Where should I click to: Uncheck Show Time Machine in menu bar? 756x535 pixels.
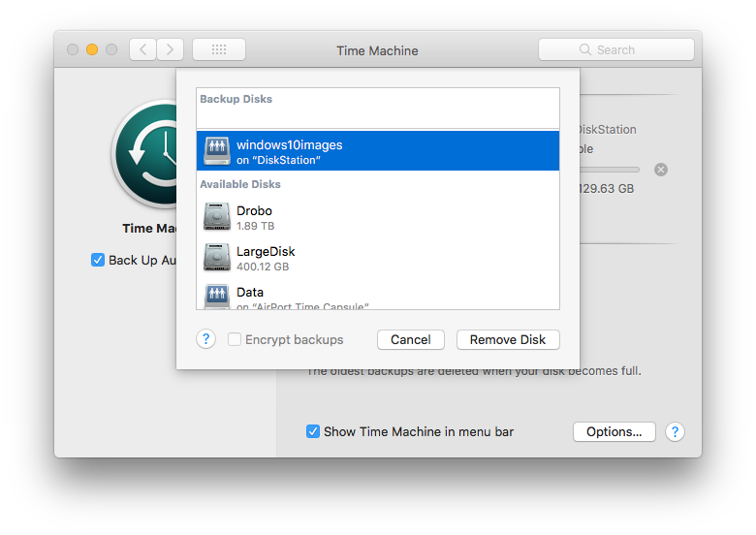coord(313,431)
